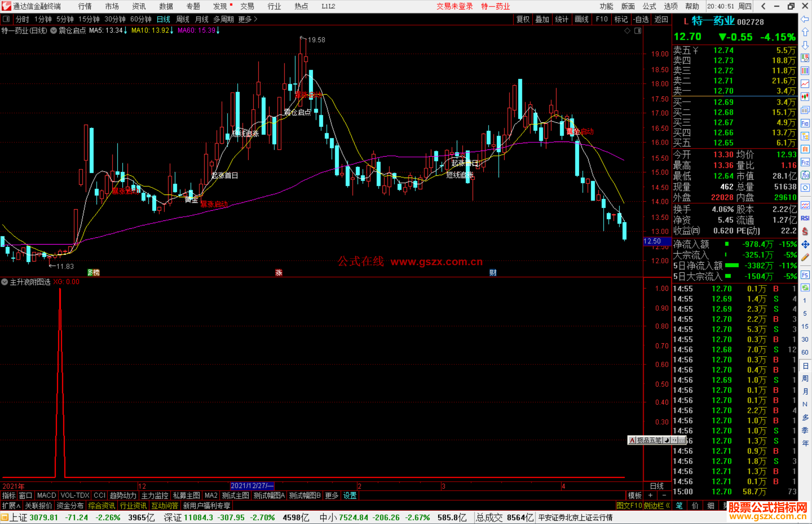Image resolution: width=812 pixels, height=524 pixels.
Task: Click the up arrow icon in right sidebar
Action: 805,32
